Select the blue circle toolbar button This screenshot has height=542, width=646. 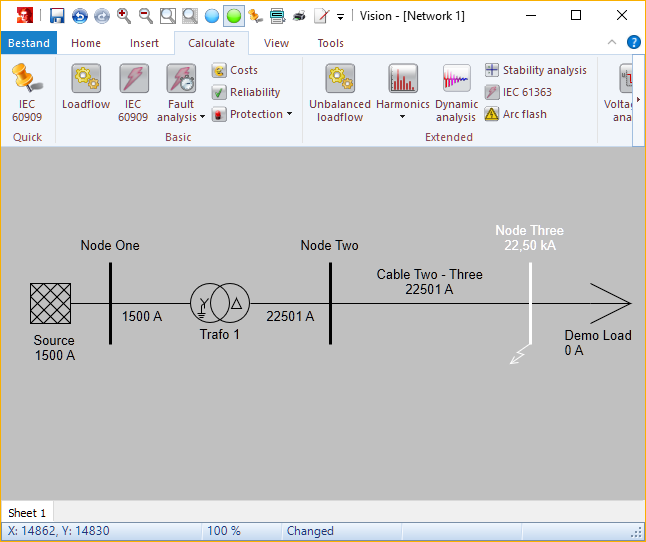click(212, 16)
